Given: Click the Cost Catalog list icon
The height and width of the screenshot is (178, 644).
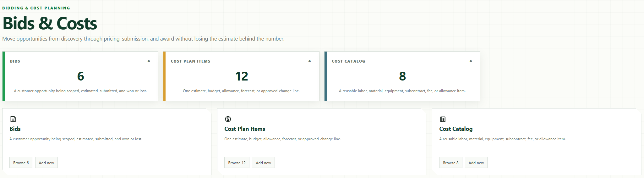Looking at the screenshot, I should tap(443, 119).
